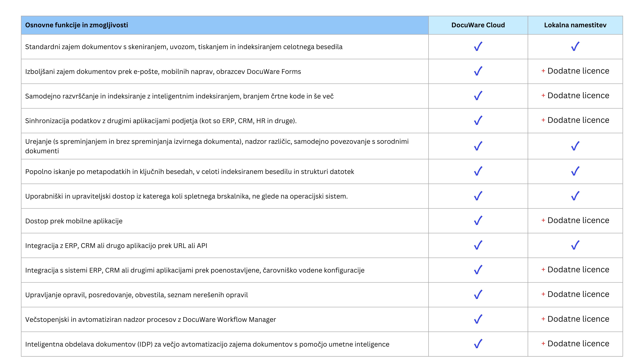This screenshot has height=363, width=644.
Task: Click the Cloud checkmark for Dostop prek mobilne aplikacije
Action: pyautogui.click(x=478, y=221)
